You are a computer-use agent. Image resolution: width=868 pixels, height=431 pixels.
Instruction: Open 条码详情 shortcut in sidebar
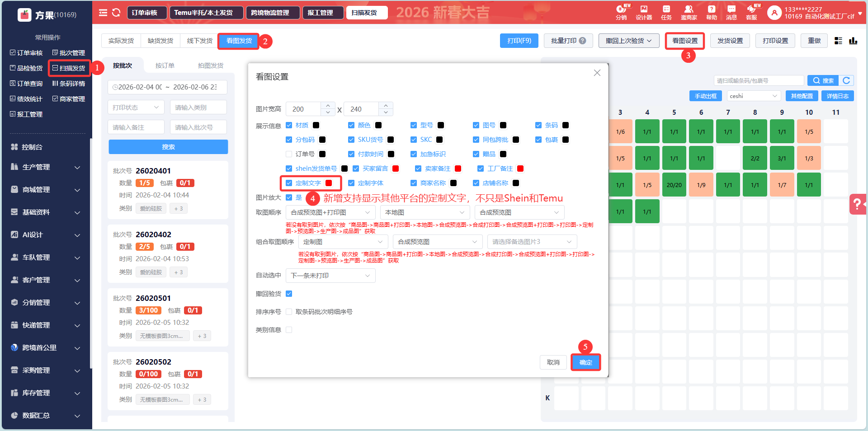coord(69,84)
